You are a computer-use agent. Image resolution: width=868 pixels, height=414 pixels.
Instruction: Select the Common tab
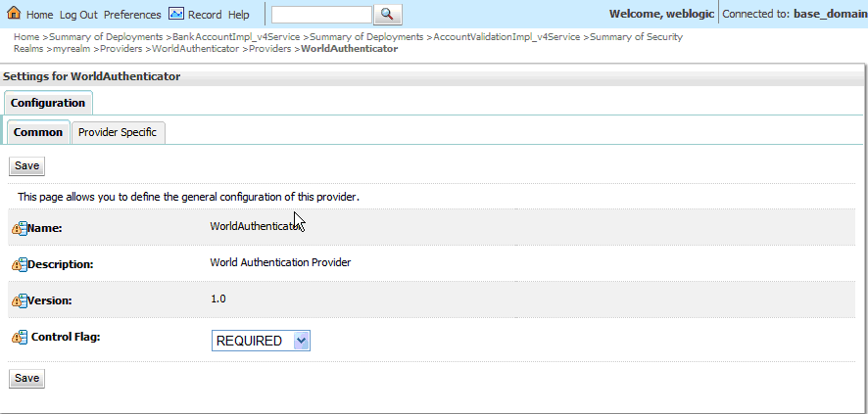[x=37, y=133]
